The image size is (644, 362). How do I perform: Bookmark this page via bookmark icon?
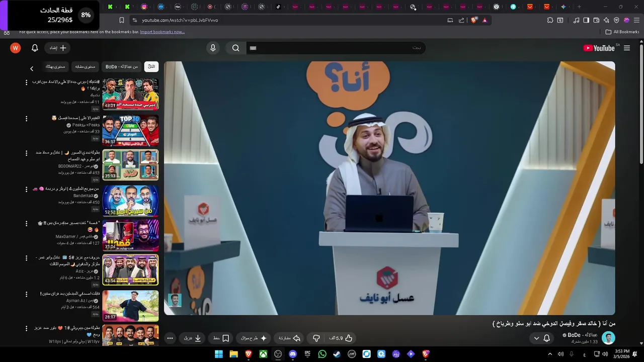coord(121,20)
